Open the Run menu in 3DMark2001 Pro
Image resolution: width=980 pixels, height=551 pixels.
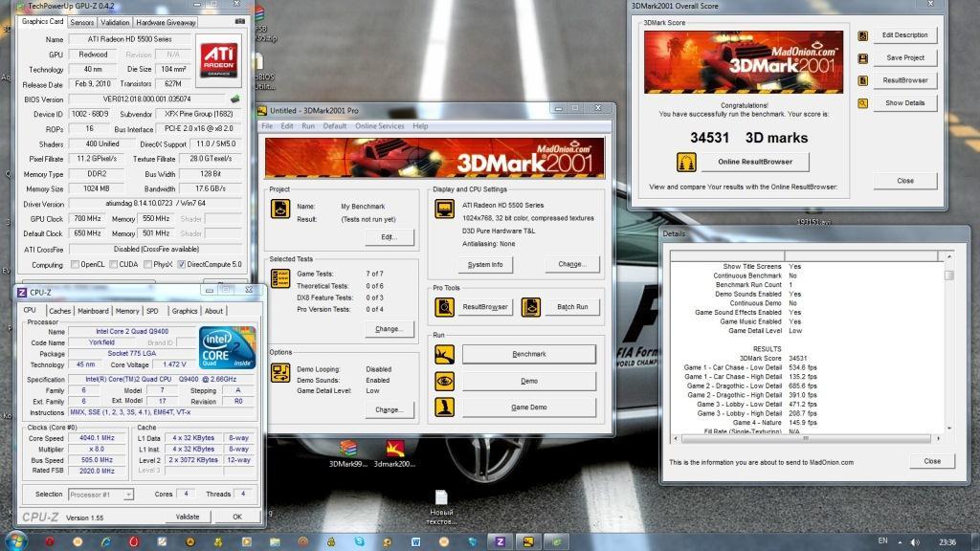(x=308, y=126)
